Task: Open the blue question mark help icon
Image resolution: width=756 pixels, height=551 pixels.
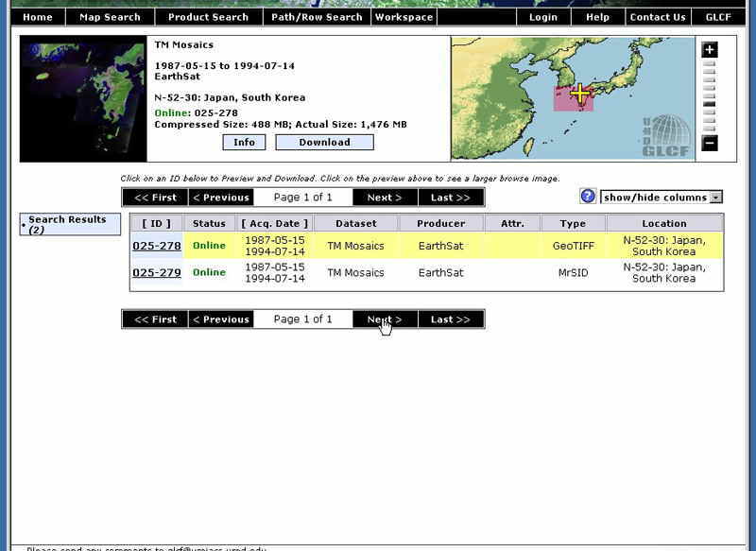Action: (x=588, y=197)
